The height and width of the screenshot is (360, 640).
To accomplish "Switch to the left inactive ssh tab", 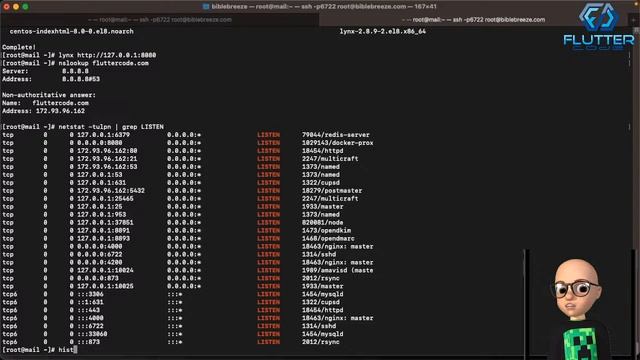I will click(160, 20).
